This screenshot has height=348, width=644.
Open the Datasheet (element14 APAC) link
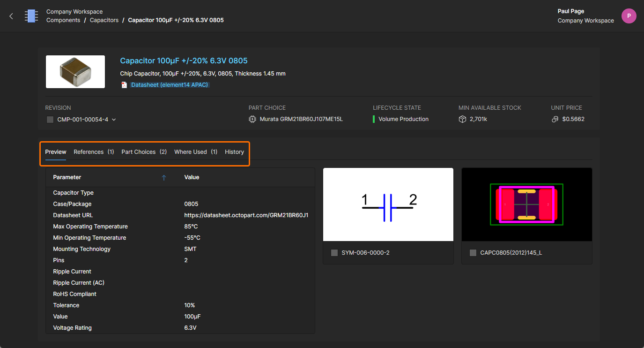[169, 85]
